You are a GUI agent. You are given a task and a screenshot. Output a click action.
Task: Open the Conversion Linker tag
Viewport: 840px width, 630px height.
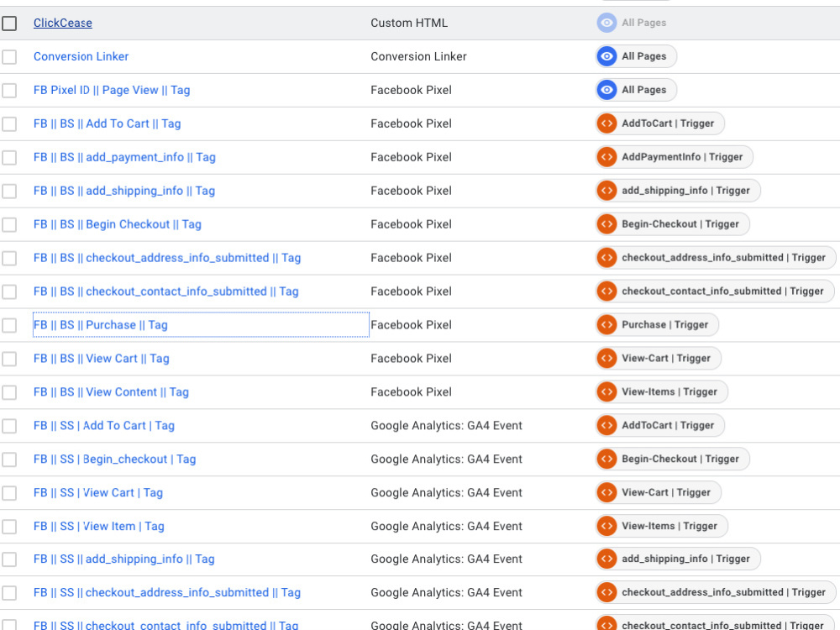coord(81,56)
